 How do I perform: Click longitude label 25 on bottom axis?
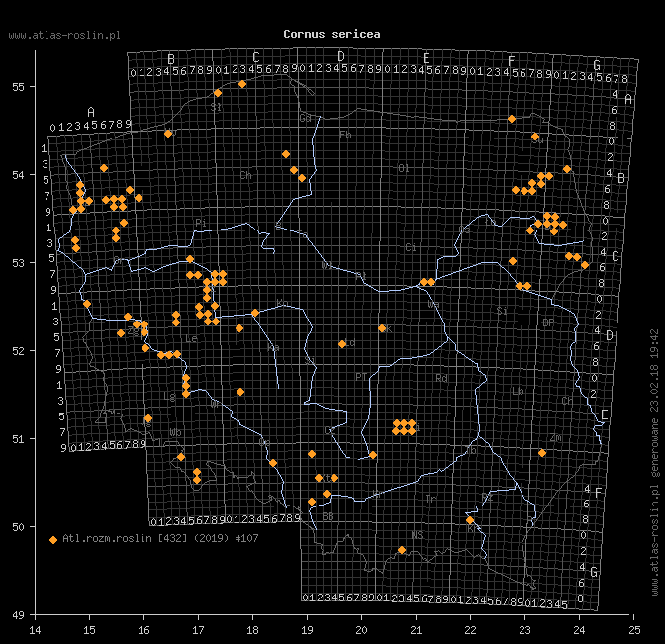coord(634,630)
